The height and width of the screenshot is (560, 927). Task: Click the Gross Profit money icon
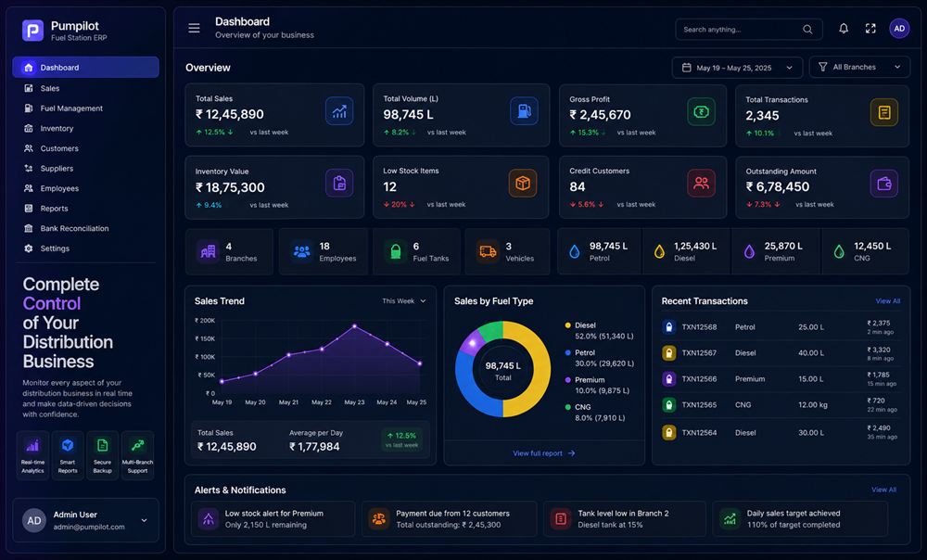(701, 112)
